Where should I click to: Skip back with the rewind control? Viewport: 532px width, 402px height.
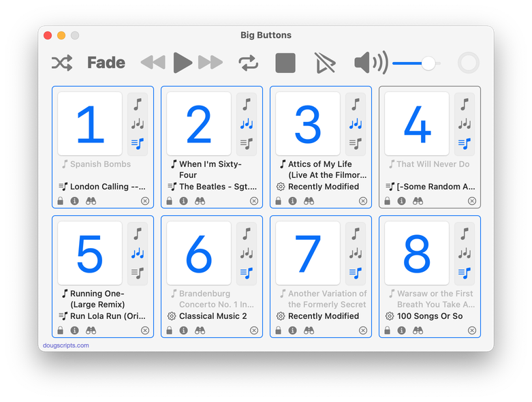[x=153, y=63]
